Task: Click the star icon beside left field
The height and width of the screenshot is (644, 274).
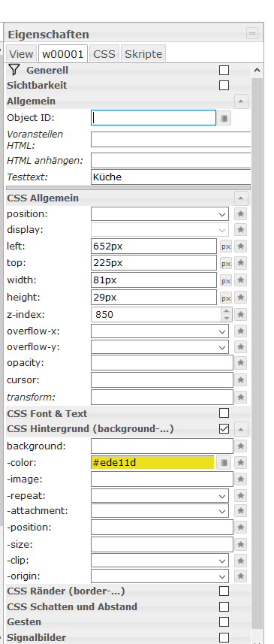Action: 241,246
